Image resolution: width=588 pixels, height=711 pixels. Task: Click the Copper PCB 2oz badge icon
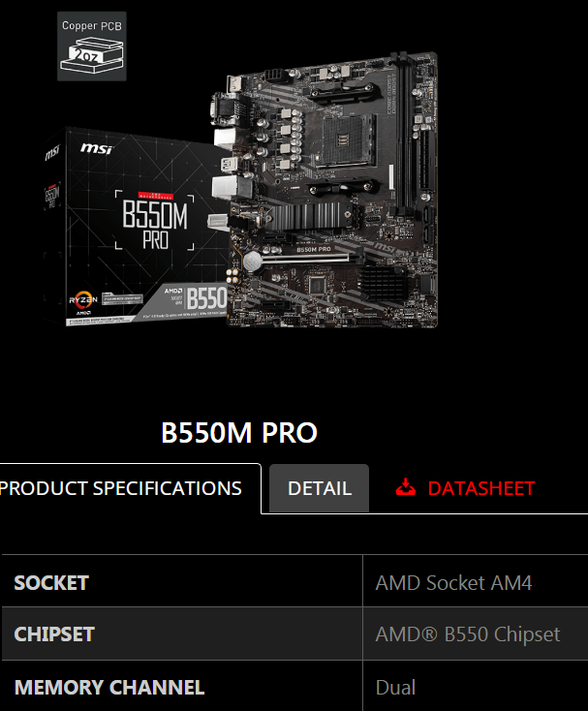pos(92,46)
